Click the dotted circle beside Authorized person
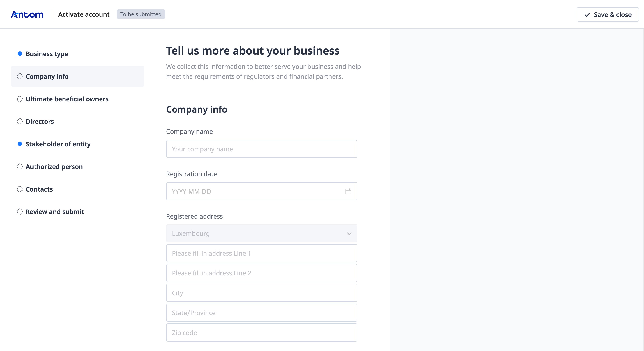644x351 pixels. [20, 166]
